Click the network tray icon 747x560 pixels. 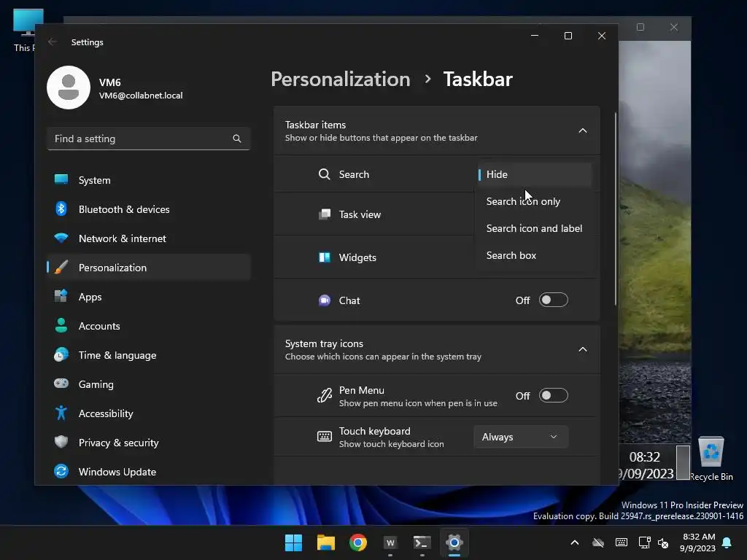[645, 542]
